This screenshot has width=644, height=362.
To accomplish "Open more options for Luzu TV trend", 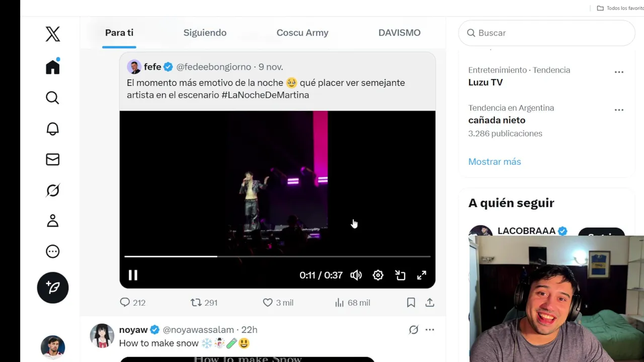I will 619,72.
